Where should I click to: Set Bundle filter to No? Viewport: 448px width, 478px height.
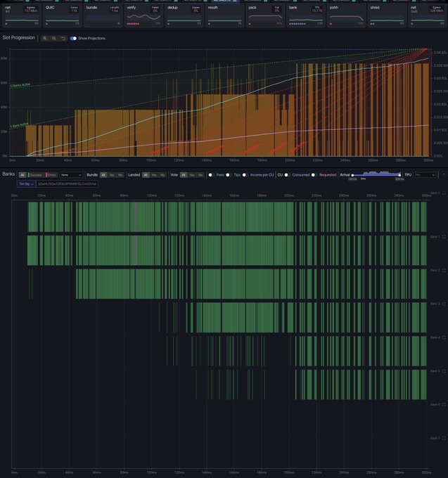tap(120, 175)
